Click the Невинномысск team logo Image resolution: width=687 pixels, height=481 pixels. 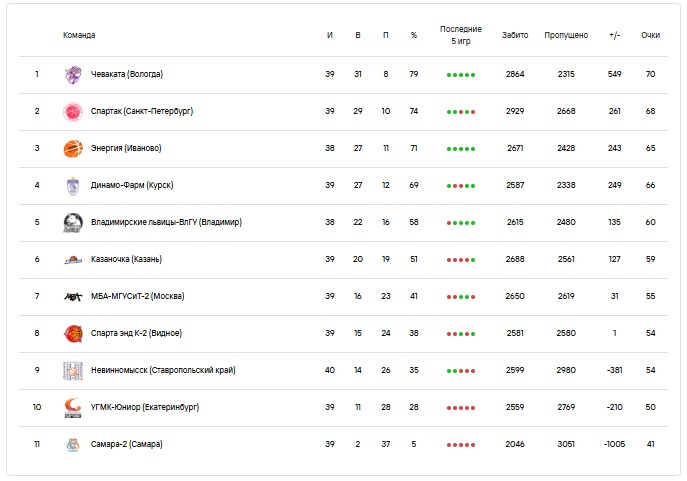pyautogui.click(x=73, y=371)
